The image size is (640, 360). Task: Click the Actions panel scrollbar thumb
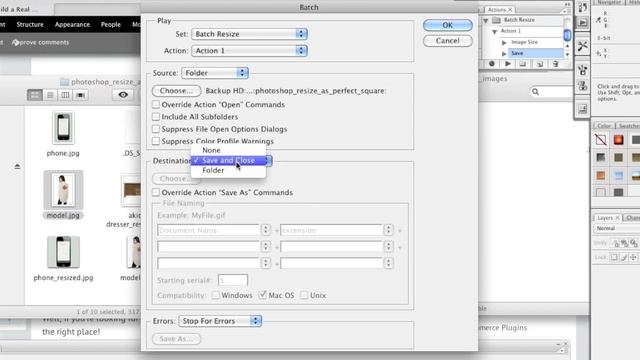pyautogui.click(x=567, y=35)
